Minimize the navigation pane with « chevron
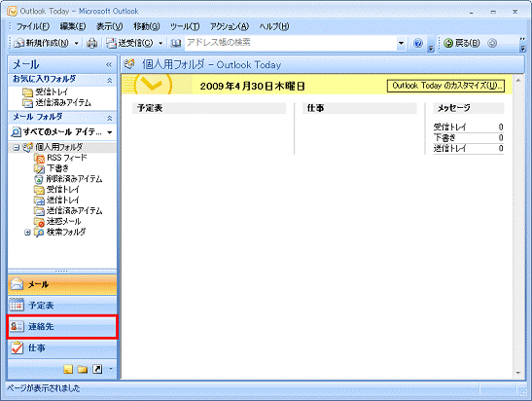The image size is (532, 401). (x=109, y=64)
